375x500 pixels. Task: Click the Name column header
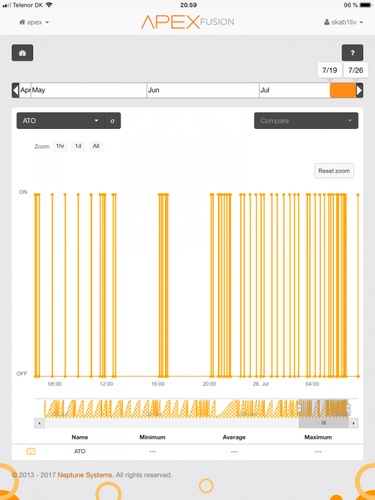[80, 437]
